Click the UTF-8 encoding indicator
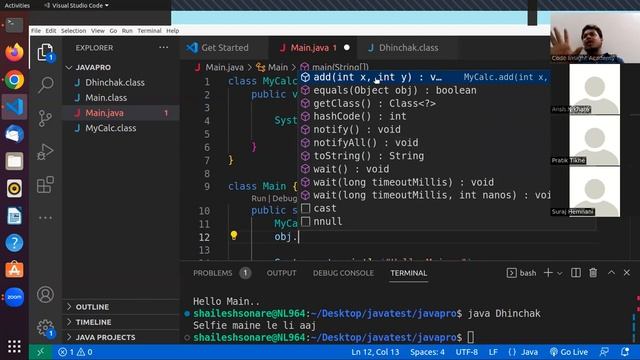 point(467,352)
